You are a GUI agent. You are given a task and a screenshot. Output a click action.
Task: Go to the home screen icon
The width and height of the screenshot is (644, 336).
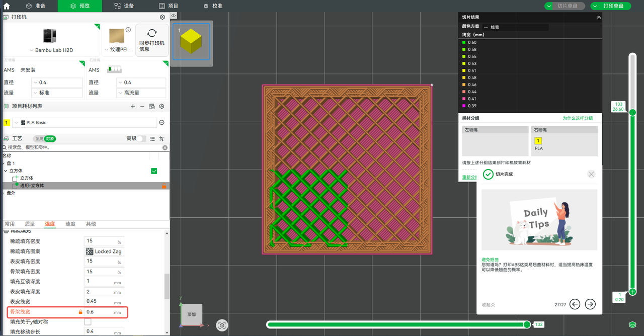click(x=7, y=6)
